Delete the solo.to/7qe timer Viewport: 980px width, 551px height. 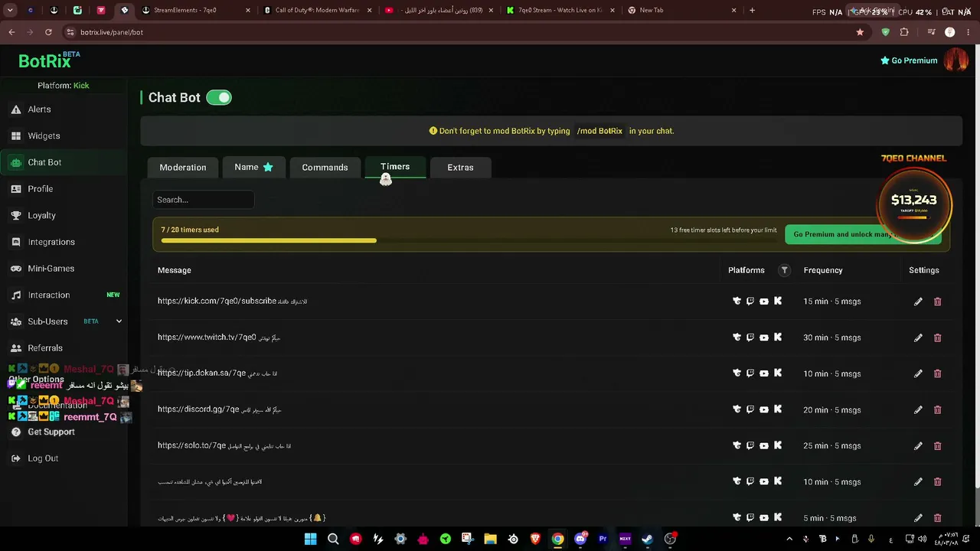[937, 445]
